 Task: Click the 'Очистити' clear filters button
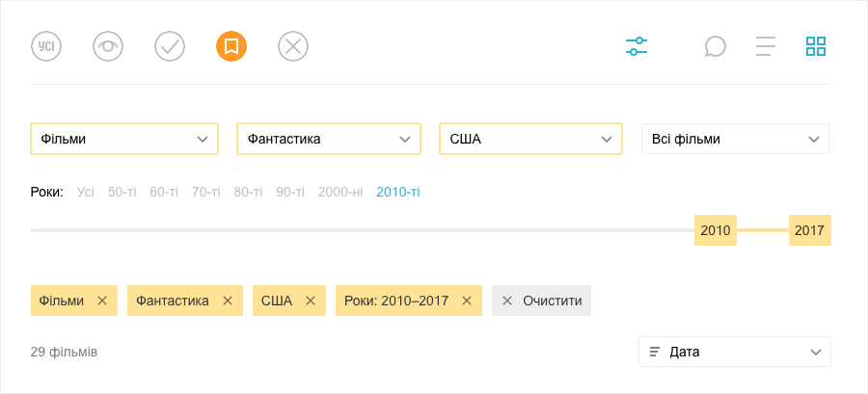(x=541, y=301)
